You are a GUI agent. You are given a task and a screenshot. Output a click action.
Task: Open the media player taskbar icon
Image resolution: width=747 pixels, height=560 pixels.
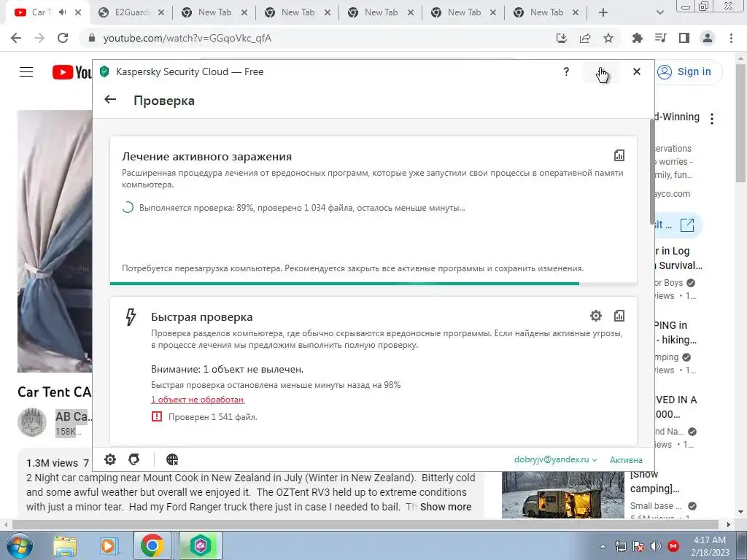(108, 546)
